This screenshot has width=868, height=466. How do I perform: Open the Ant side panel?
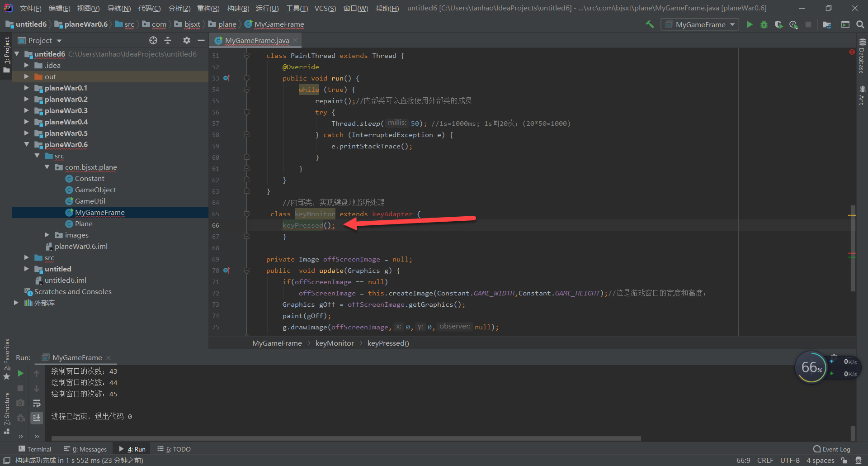point(862,95)
